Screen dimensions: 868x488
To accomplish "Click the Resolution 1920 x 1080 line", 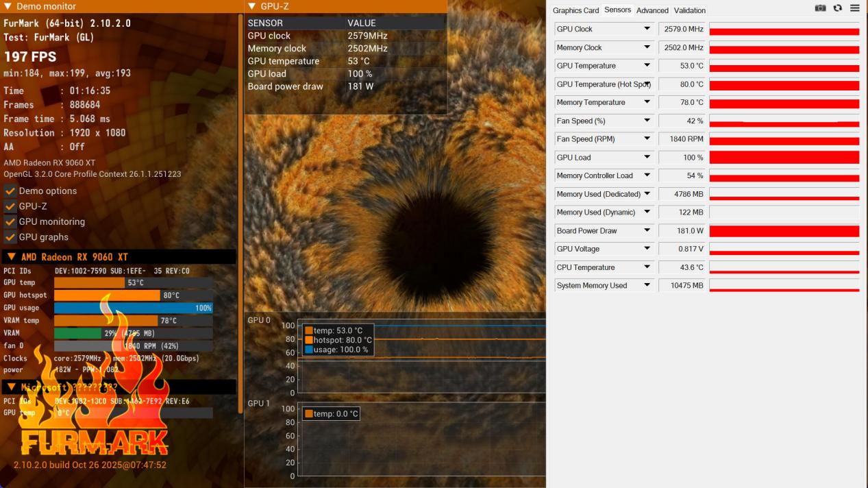I will pos(64,133).
